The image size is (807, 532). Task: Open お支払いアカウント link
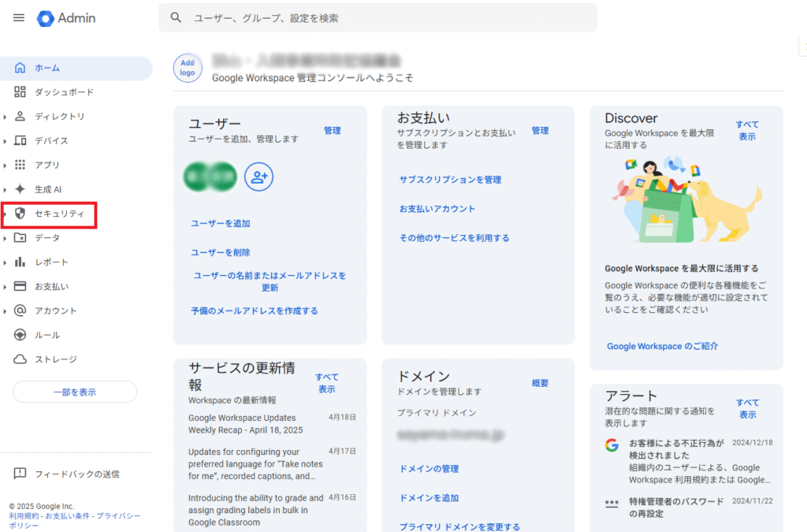pyautogui.click(x=437, y=209)
